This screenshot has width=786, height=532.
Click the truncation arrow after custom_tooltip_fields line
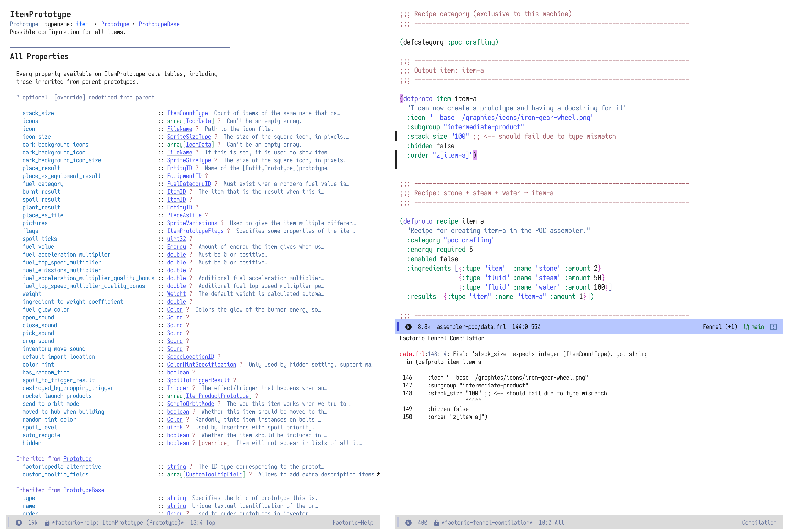(378, 474)
